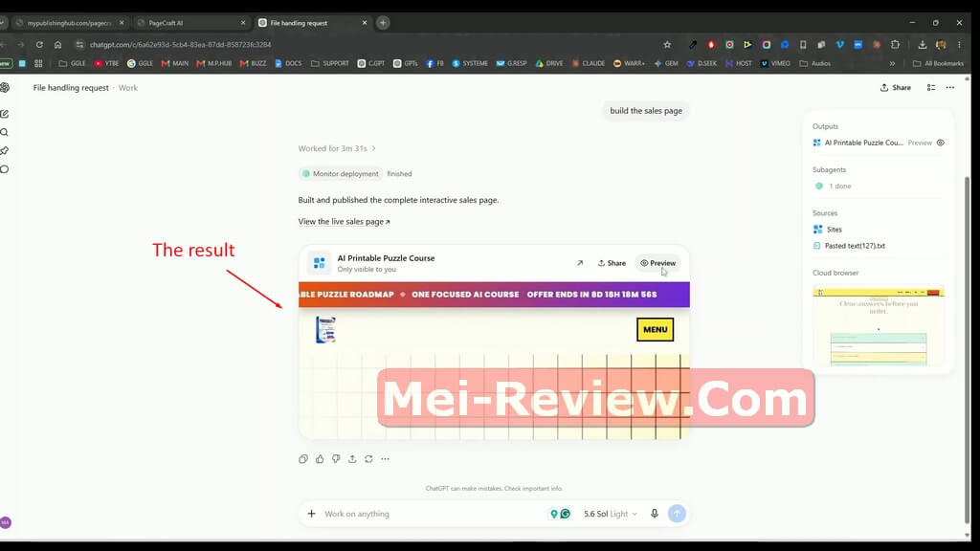
Task: Reload the current page
Action: tap(39, 44)
